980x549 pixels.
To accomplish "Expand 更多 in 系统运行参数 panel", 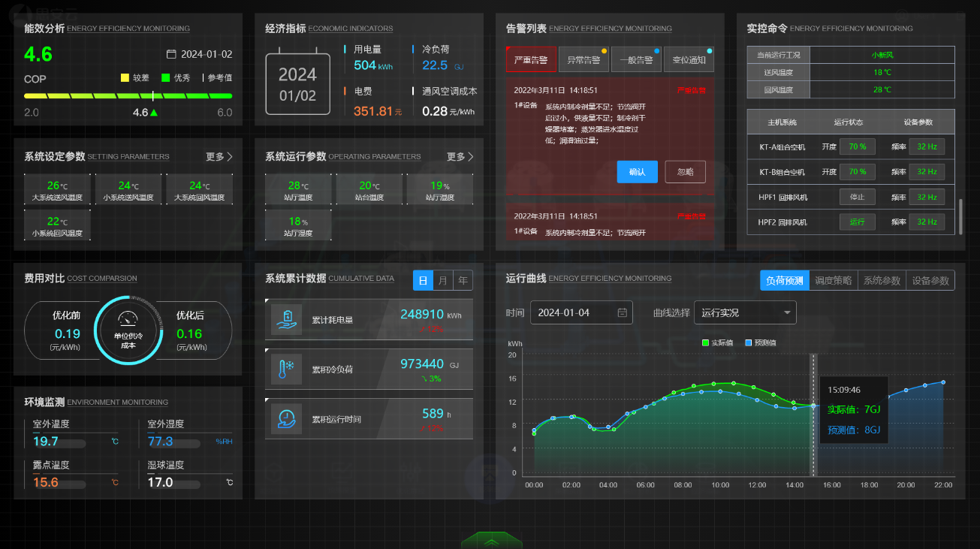I will [x=460, y=157].
